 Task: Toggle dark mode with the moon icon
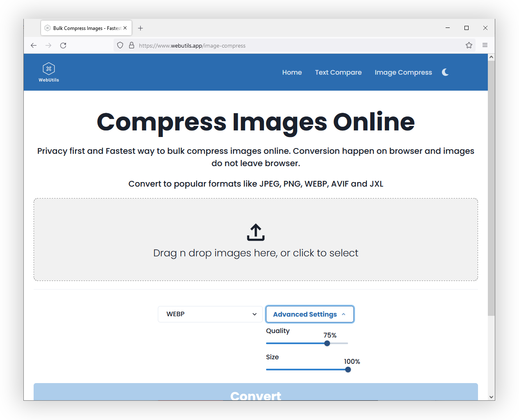[445, 72]
